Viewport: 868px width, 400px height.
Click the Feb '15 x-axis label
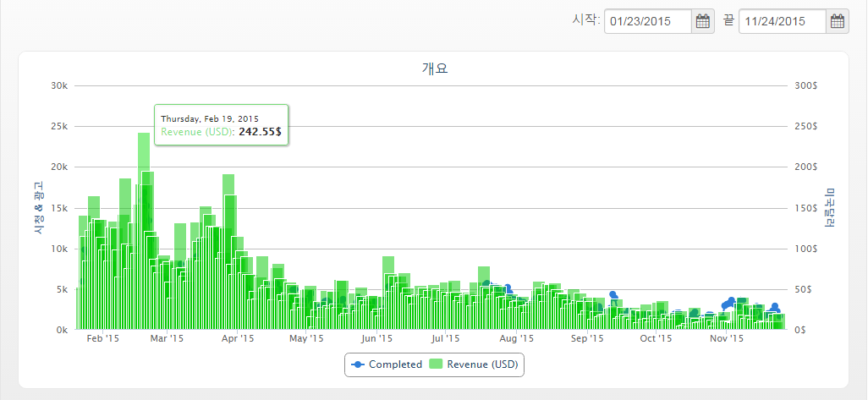tap(102, 339)
